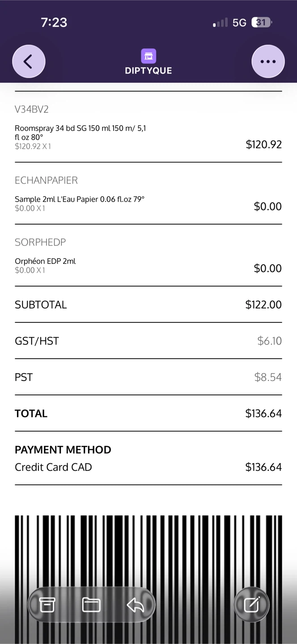Select the Orphéon EDP 2ml item
The height and width of the screenshot is (644, 297).
(148, 255)
